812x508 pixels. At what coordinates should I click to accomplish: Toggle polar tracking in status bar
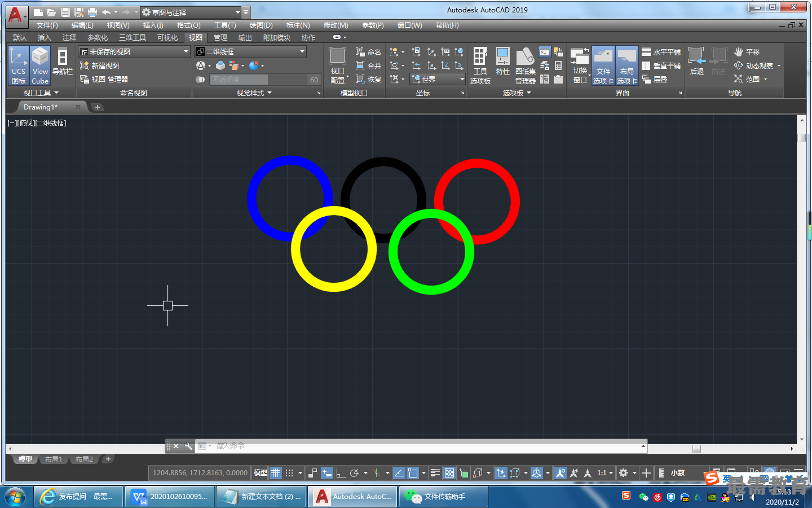pos(355,473)
